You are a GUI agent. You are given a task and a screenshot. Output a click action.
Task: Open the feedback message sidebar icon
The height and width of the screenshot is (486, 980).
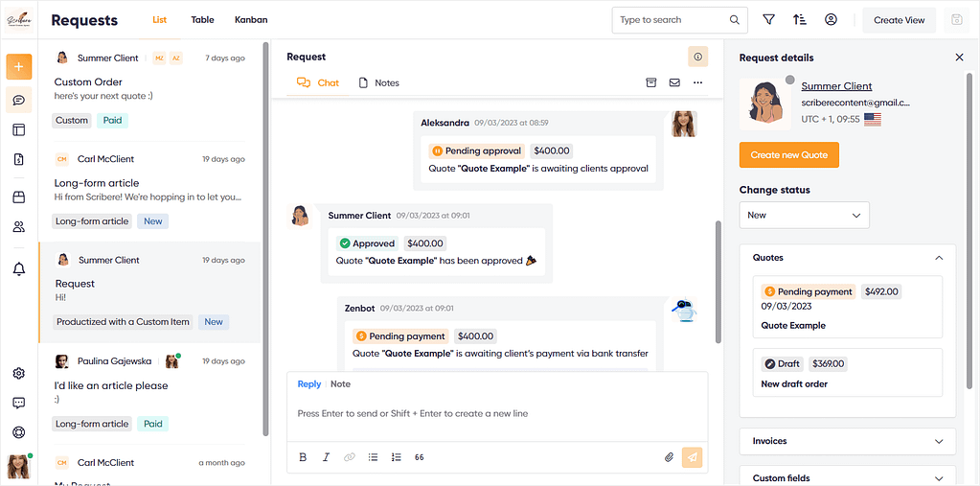[19, 403]
